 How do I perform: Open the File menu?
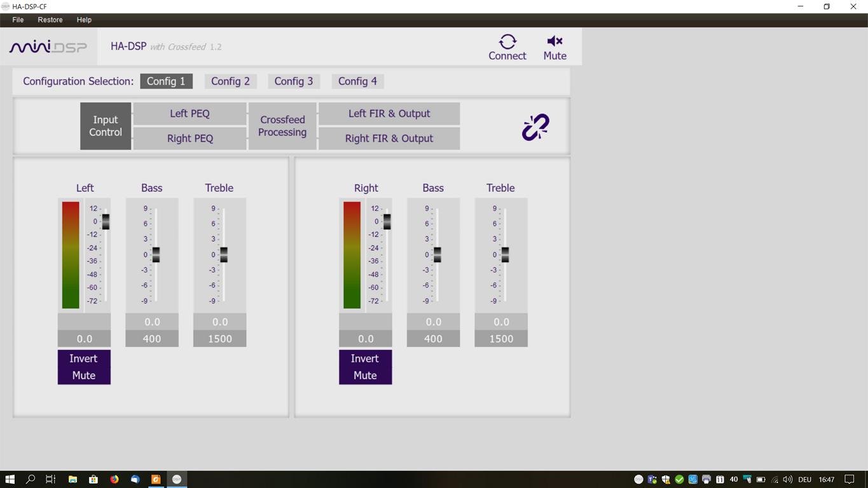tap(18, 20)
